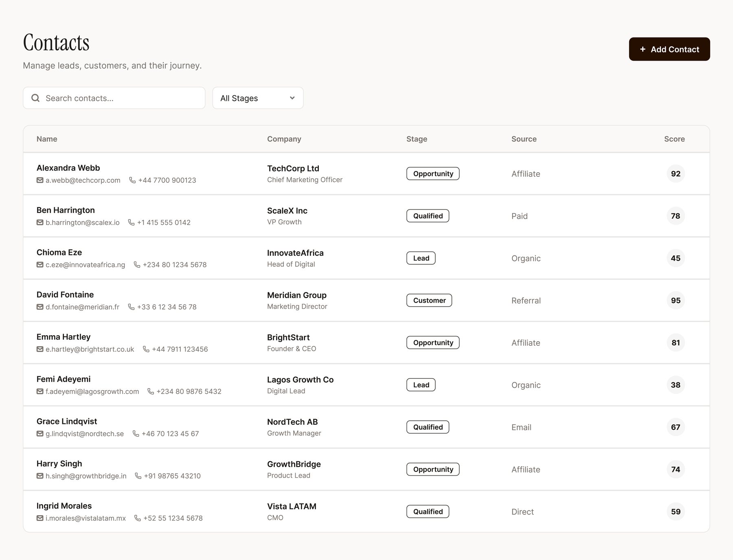Open contact Alexandra Webb
The height and width of the screenshot is (560, 733).
click(x=68, y=168)
